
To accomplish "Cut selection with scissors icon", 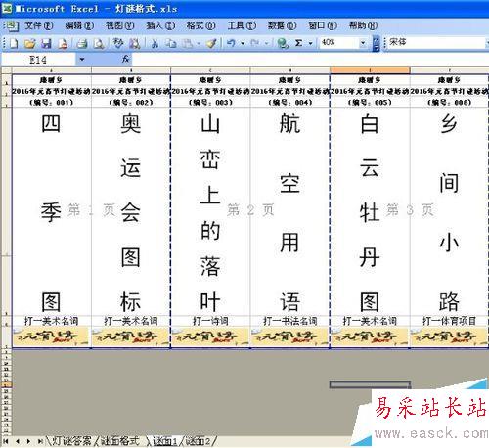I will click(x=155, y=43).
